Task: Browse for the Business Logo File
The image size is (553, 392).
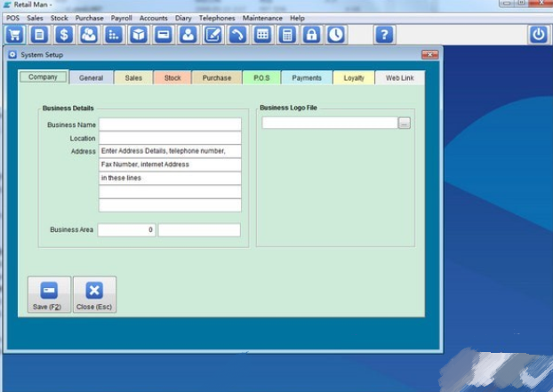Action: (405, 124)
